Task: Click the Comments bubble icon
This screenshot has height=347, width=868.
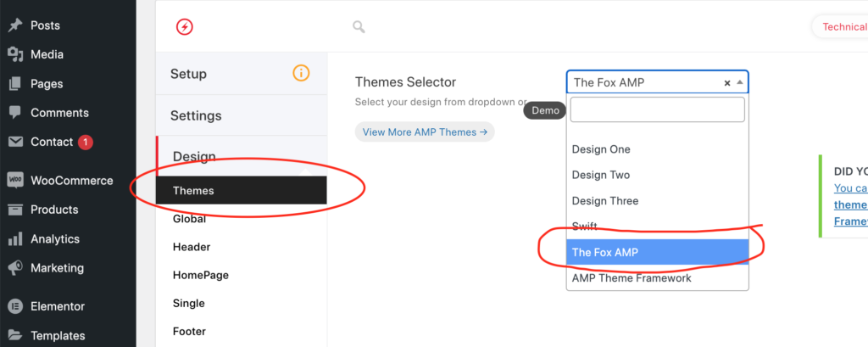Action: tap(15, 113)
